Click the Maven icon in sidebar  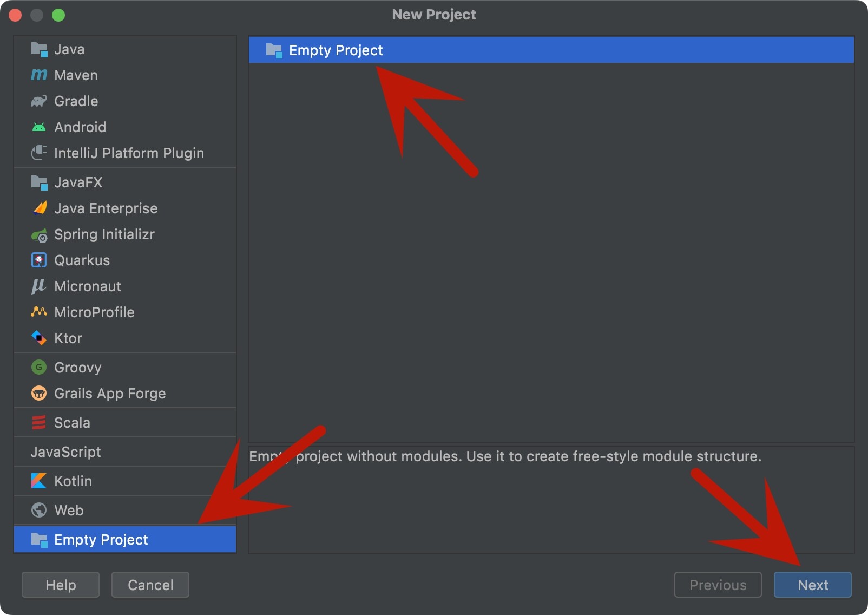[39, 75]
